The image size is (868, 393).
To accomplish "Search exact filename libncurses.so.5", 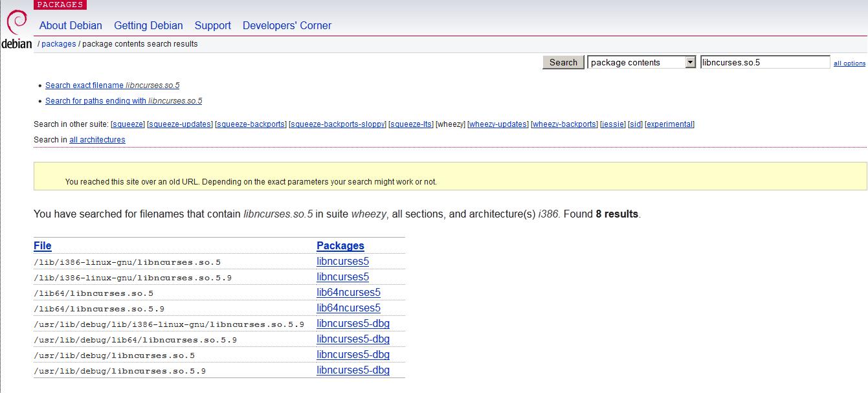I will tap(113, 85).
